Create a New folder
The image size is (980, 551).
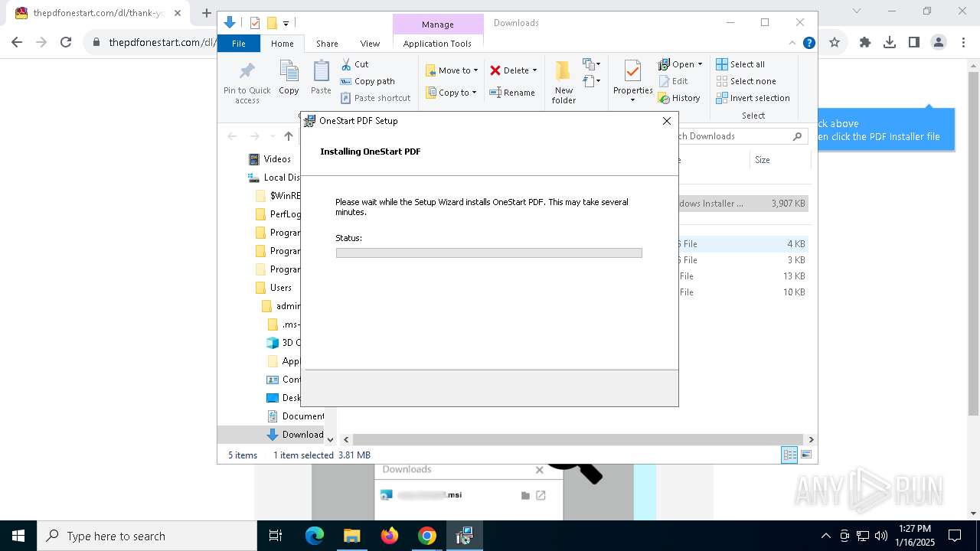tap(563, 82)
